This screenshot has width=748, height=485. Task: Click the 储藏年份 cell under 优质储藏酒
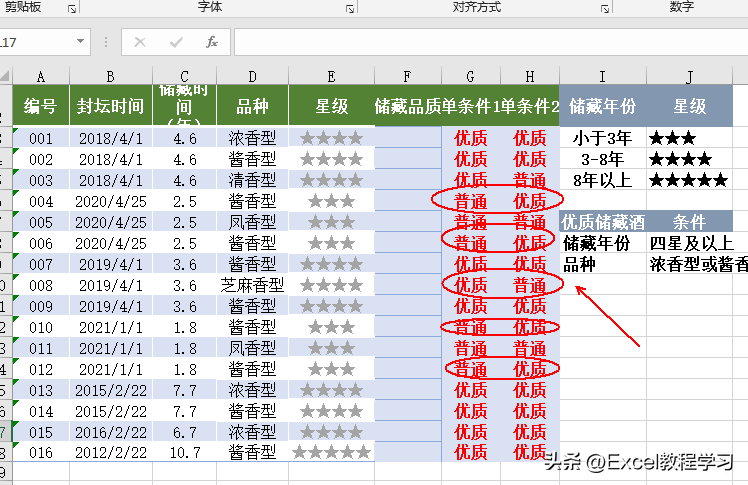(603, 243)
